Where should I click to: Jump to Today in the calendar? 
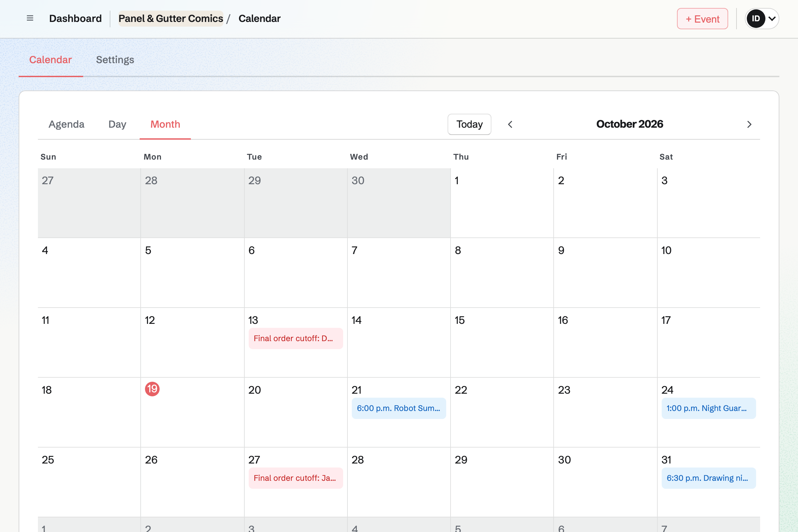(x=469, y=124)
